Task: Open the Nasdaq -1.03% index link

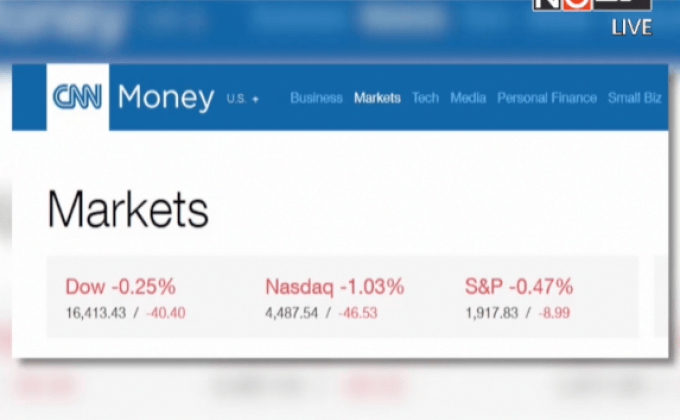Action: [334, 287]
